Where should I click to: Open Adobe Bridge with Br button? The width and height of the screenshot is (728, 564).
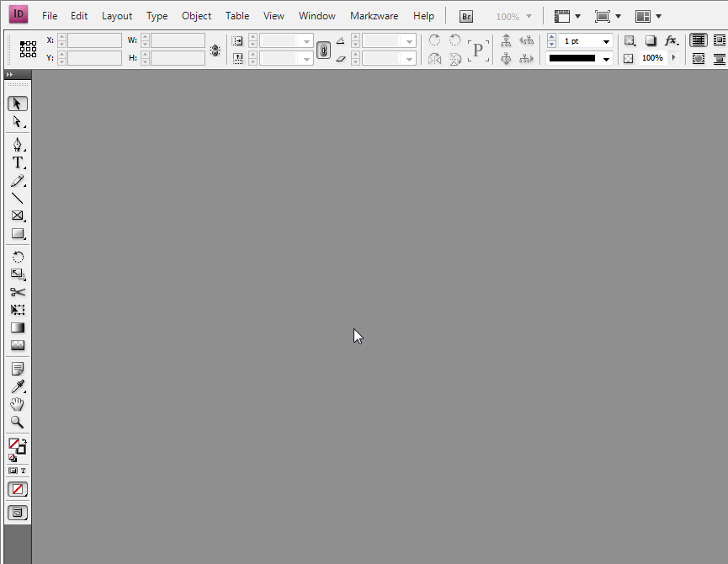466,17
